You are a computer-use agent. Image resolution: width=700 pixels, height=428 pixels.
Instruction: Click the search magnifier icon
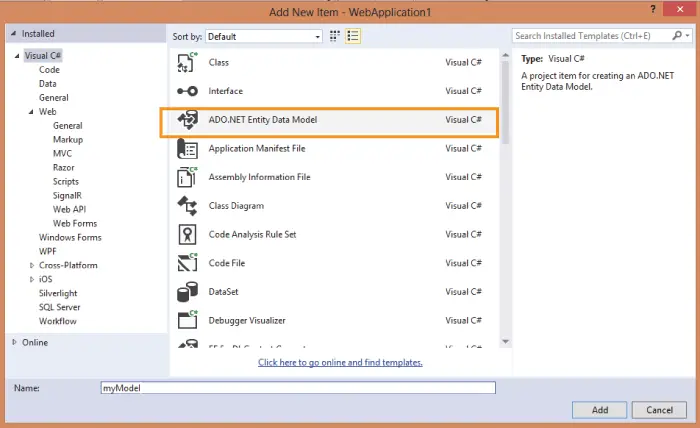point(677,35)
